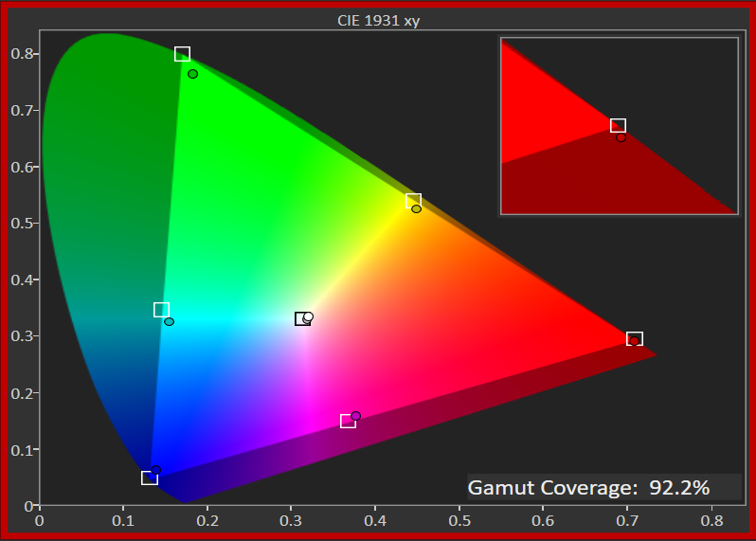756x541 pixels.
Task: Click the white point target square
Action: coord(300,319)
